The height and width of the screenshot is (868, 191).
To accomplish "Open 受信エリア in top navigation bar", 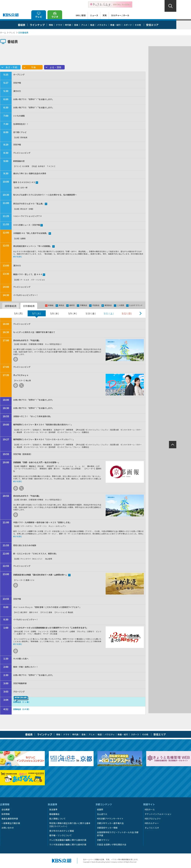I will 152,25.
